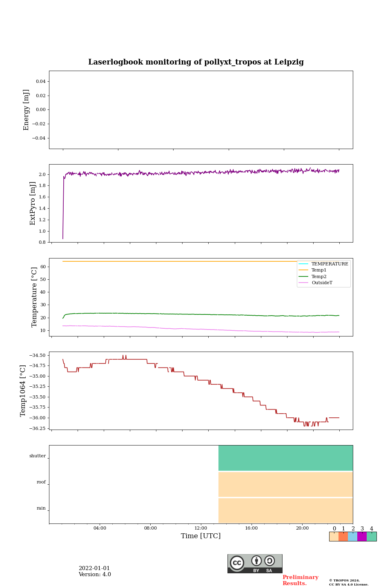392x588 pixels.
Task: Select the Temp2 legend entry
Action: tap(319, 277)
